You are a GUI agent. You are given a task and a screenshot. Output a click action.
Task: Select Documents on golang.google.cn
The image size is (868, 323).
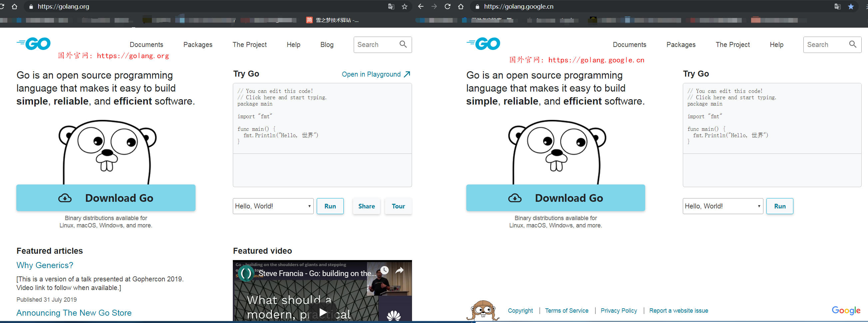point(630,45)
